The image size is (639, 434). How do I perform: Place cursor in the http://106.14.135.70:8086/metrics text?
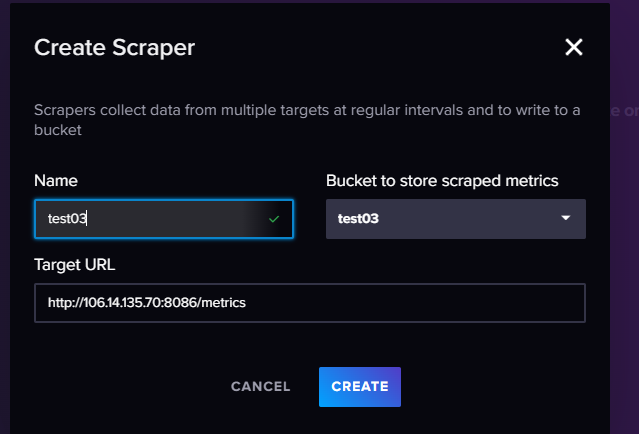pyautogui.click(x=146, y=302)
